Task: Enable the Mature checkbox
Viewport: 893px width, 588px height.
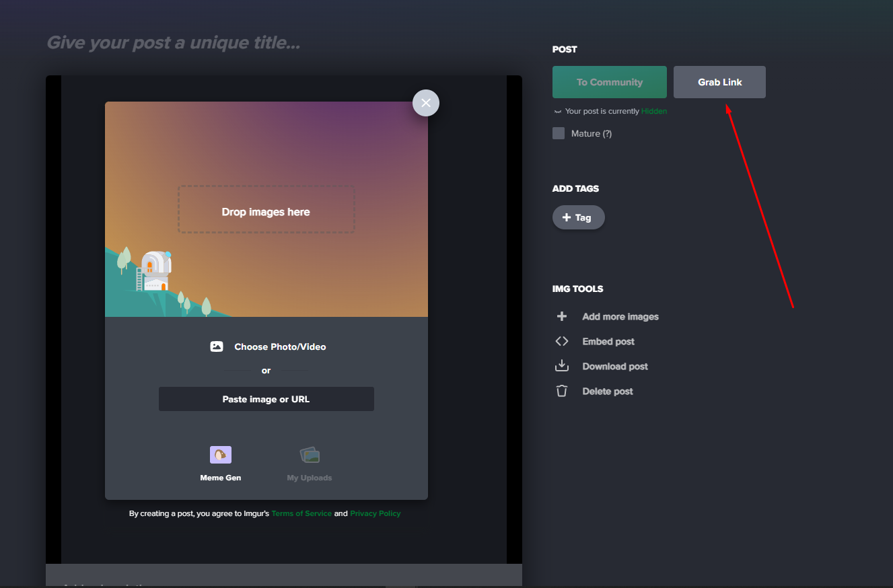Action: (559, 133)
